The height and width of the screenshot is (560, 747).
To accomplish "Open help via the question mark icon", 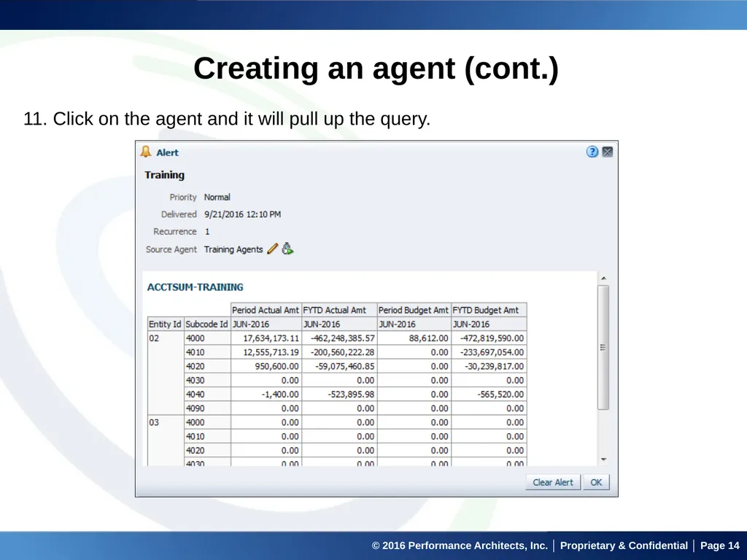I will pos(592,152).
